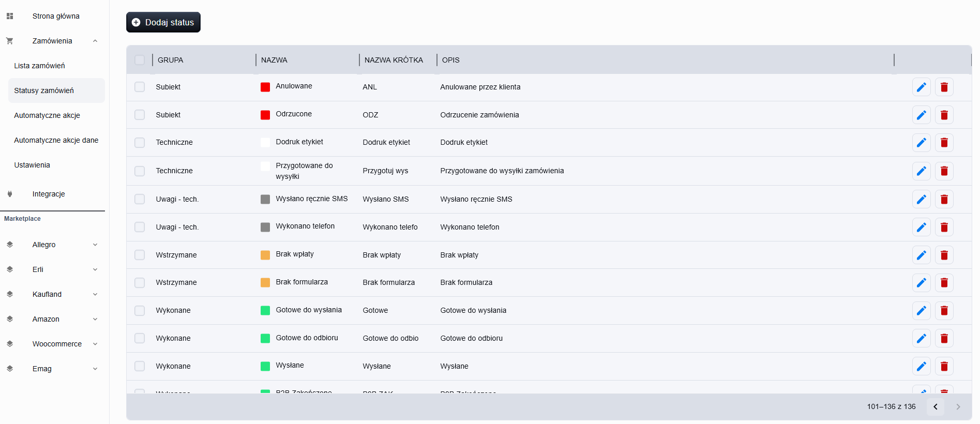Click the '101–136 z 136' pagination text

coord(891,406)
